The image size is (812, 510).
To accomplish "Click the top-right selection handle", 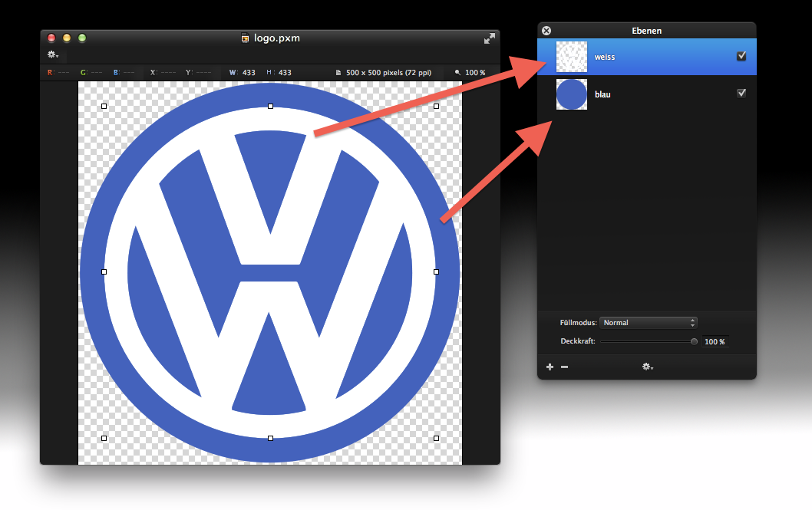I will tap(436, 106).
